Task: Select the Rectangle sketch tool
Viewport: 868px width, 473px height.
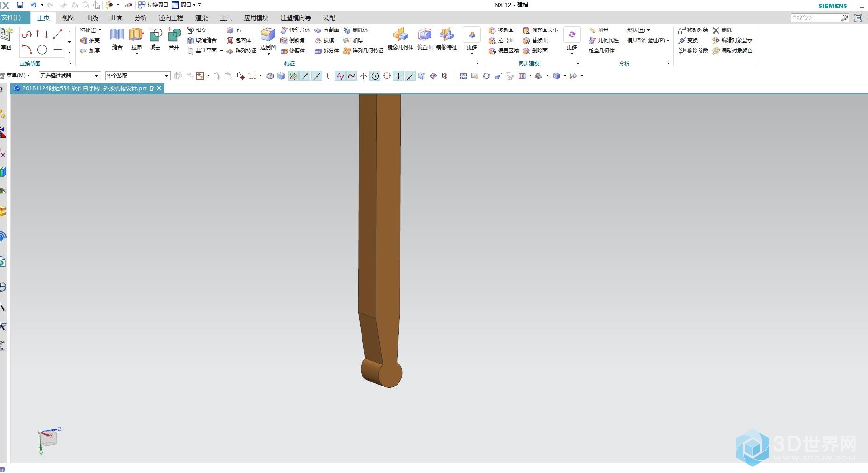Action: (x=42, y=34)
